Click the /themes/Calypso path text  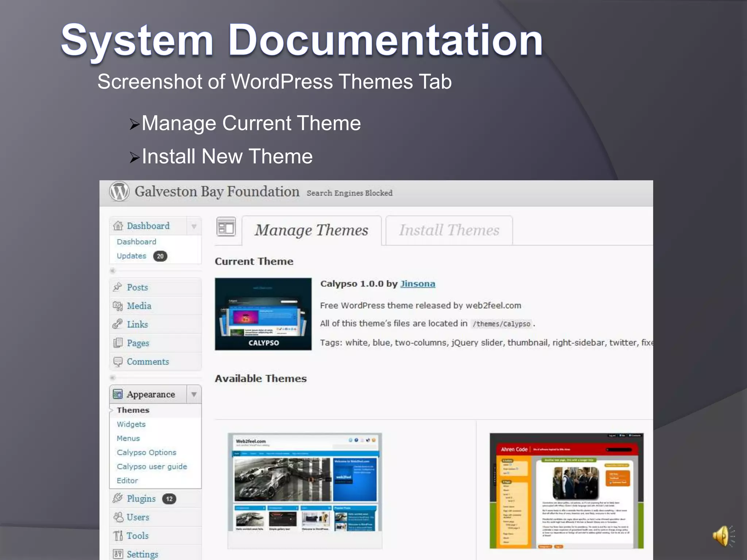click(x=501, y=324)
